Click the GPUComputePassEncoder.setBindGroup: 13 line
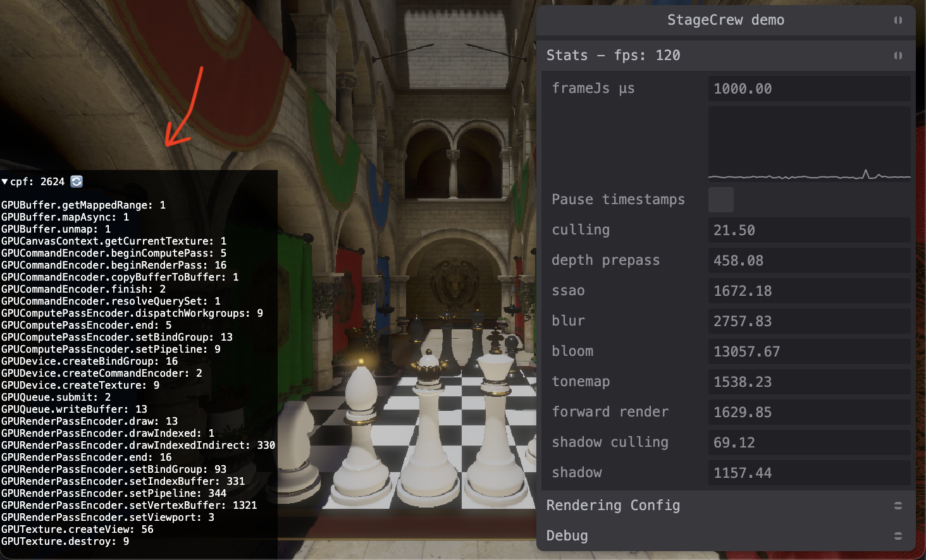Screen dimensions: 926x560 pos(116,337)
